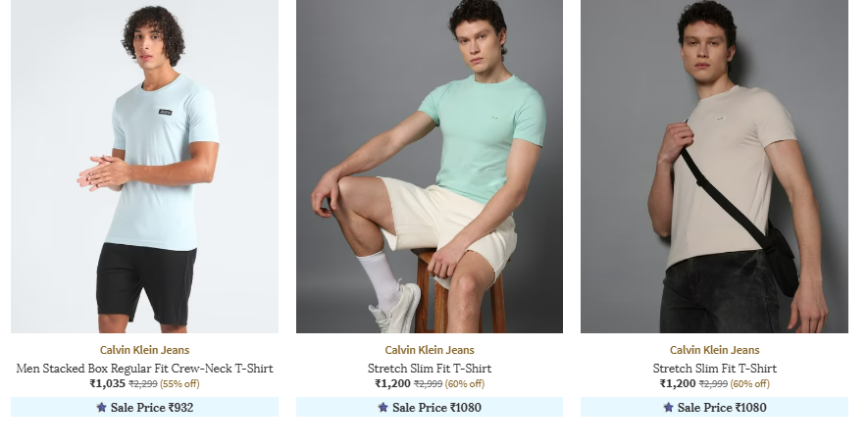Click Calvin Klein Jeans brand under the beige tee

(x=715, y=350)
